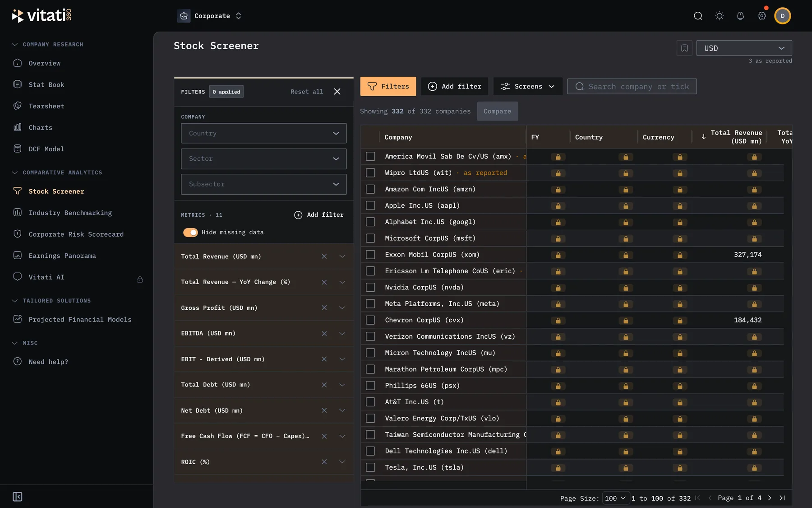This screenshot has width=812, height=508.
Task: Toggle light/dark theme sun icon
Action: pyautogui.click(x=720, y=16)
